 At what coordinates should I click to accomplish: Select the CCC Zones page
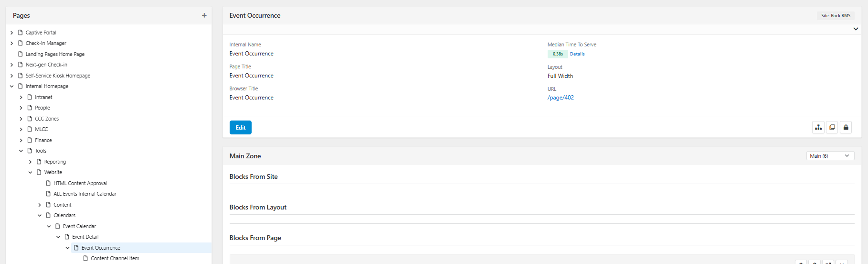pos(47,119)
